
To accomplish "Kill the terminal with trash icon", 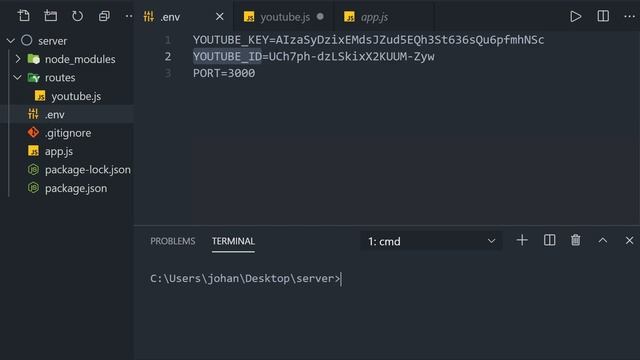I will (576, 240).
